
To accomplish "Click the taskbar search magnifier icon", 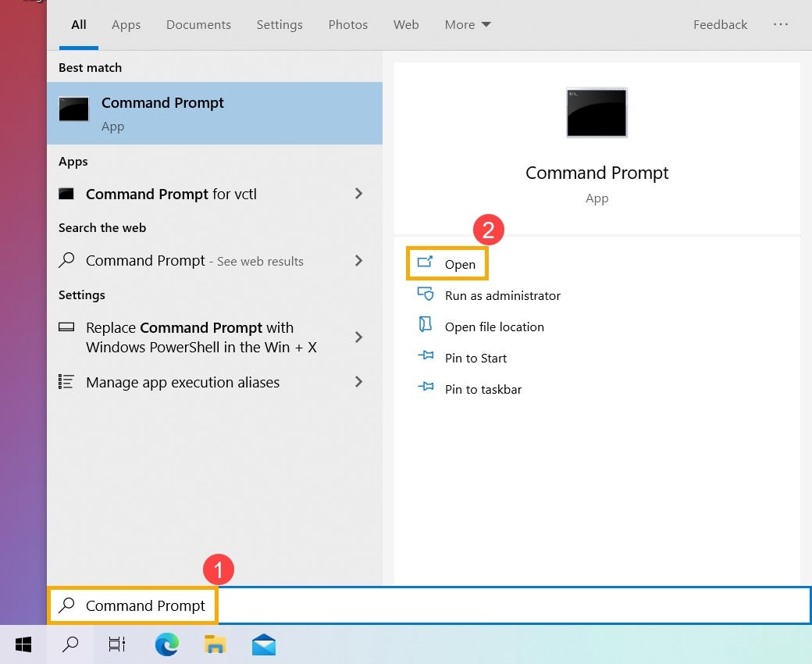I will [x=70, y=644].
